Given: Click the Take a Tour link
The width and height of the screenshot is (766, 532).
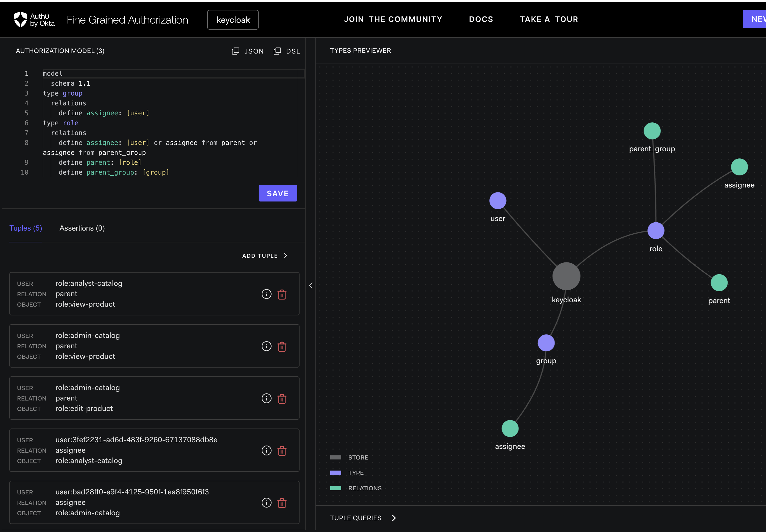Looking at the screenshot, I should [x=549, y=19].
